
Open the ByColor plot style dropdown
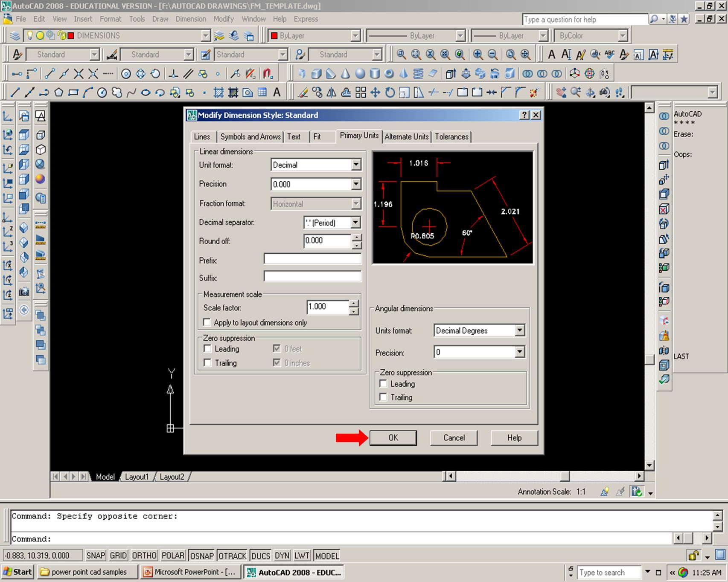tap(623, 36)
